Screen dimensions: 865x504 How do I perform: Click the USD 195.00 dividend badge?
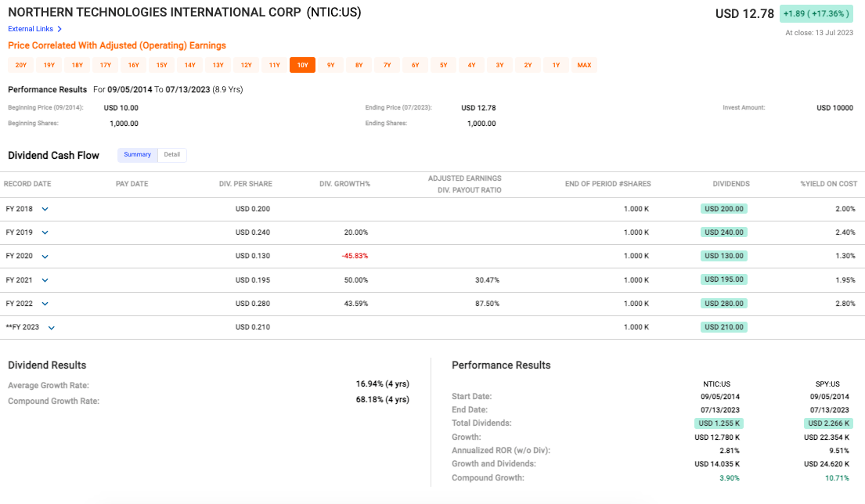coord(724,279)
